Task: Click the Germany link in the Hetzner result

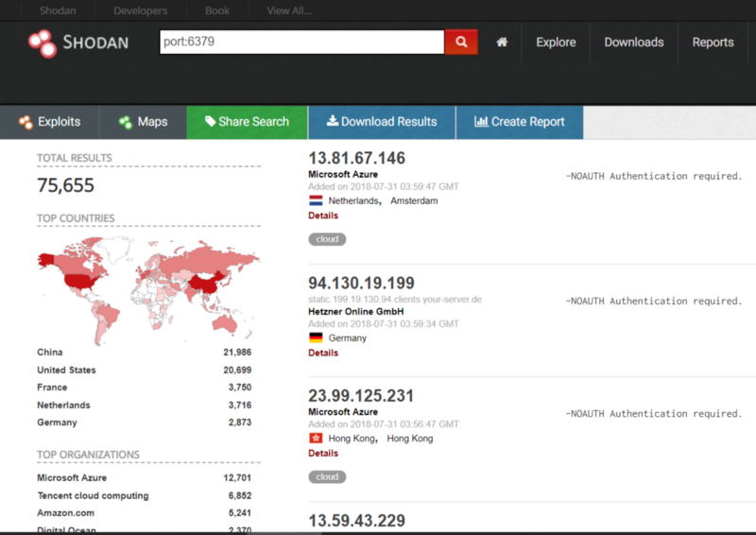Action: (348, 338)
